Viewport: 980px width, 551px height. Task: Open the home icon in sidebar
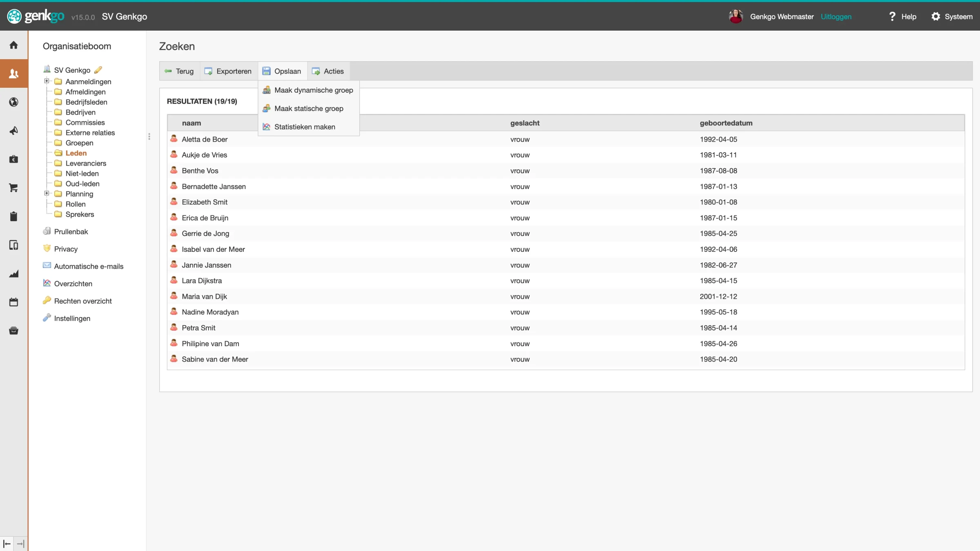click(x=13, y=45)
